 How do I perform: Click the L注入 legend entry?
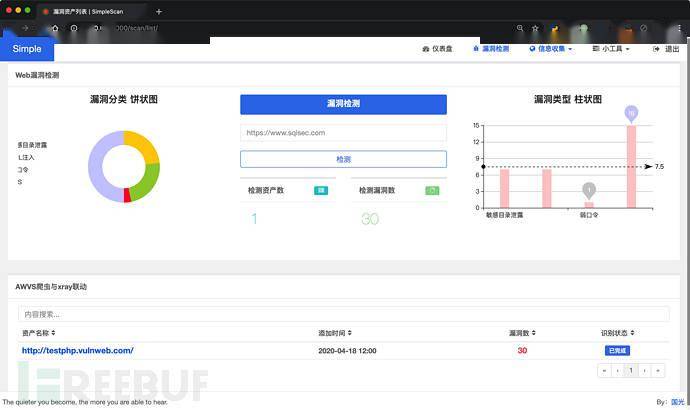(26, 157)
